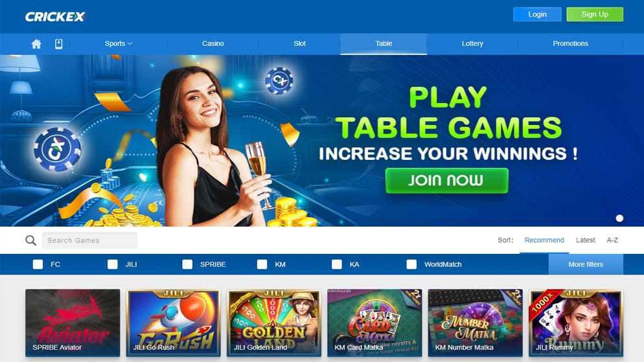Click the banner carousel dot indicator
The width and height of the screenshot is (644, 362).
tap(619, 218)
